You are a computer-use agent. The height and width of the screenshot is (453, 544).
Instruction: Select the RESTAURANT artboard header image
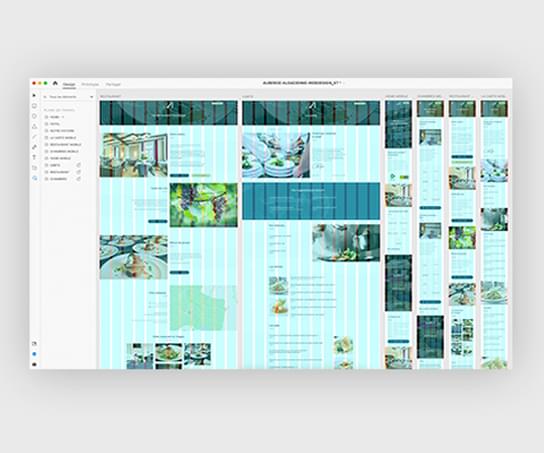(169, 113)
